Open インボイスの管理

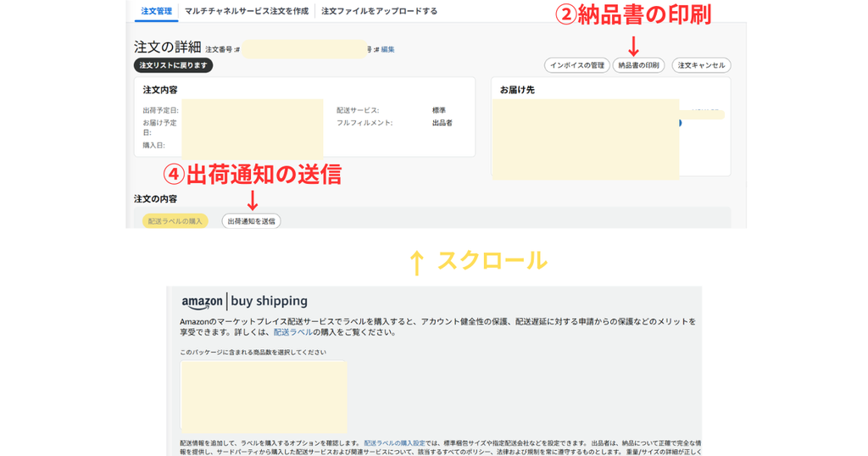tap(576, 65)
